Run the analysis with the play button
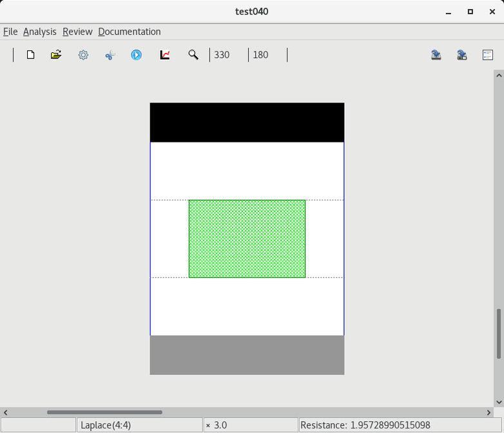Viewport: 504px width, 433px height. (136, 55)
